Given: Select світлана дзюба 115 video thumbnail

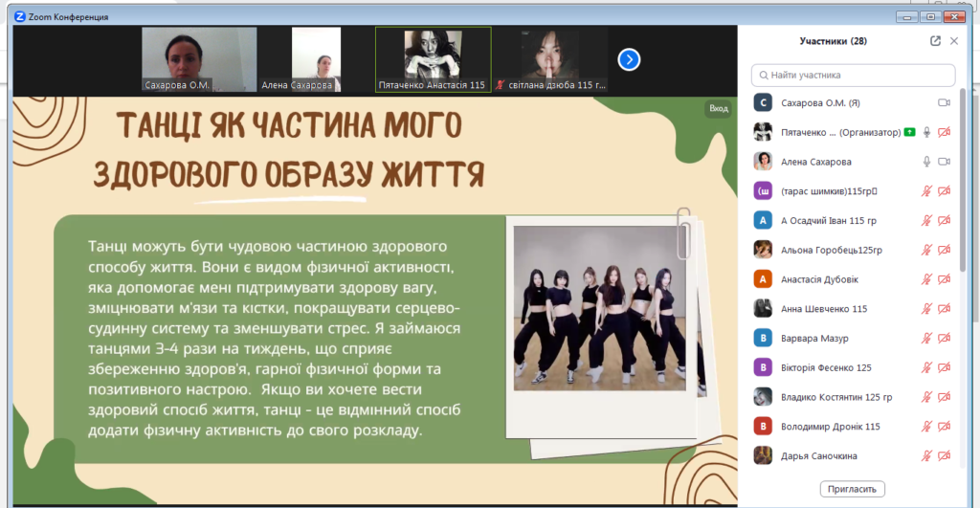Looking at the screenshot, I should tap(550, 59).
